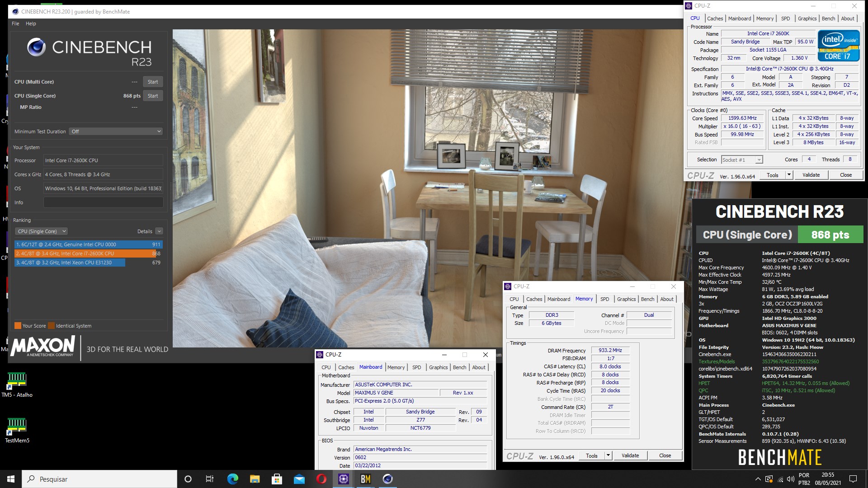Open TM5 - Atalho desktop shortcut
Viewport: 868px width, 488px height.
(x=17, y=385)
